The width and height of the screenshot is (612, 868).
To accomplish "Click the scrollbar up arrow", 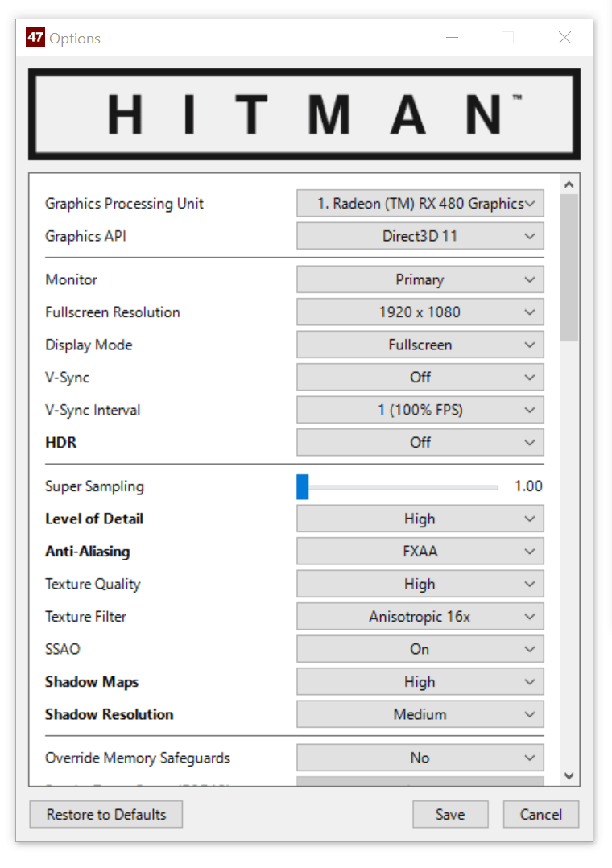I will 569,185.
